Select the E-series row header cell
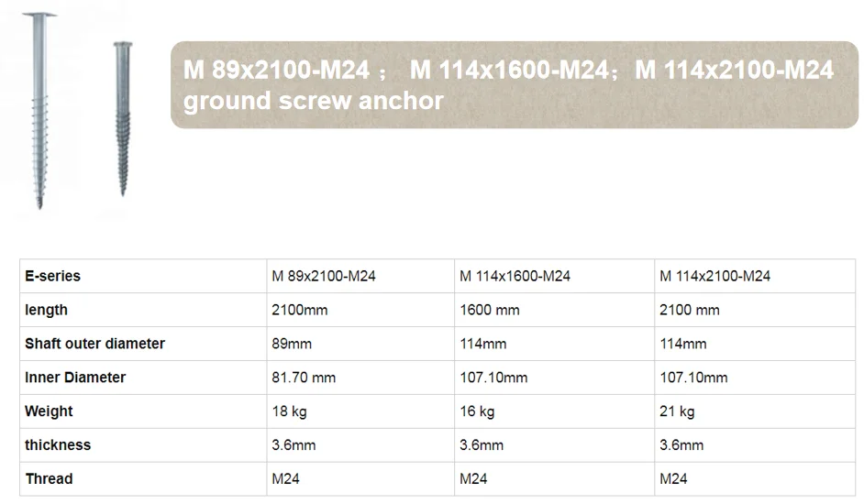Screen dimensions: 864x504 click(x=52, y=276)
